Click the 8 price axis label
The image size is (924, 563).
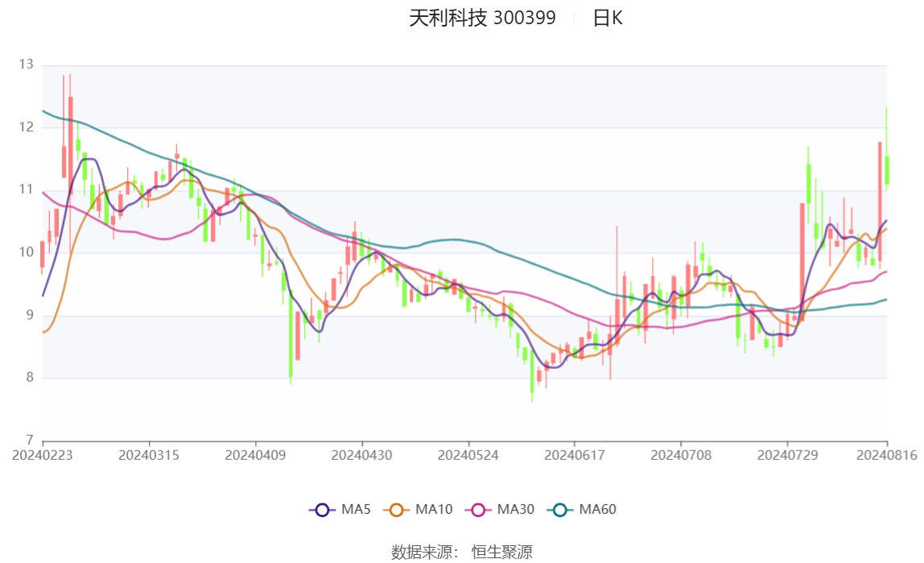[30, 377]
